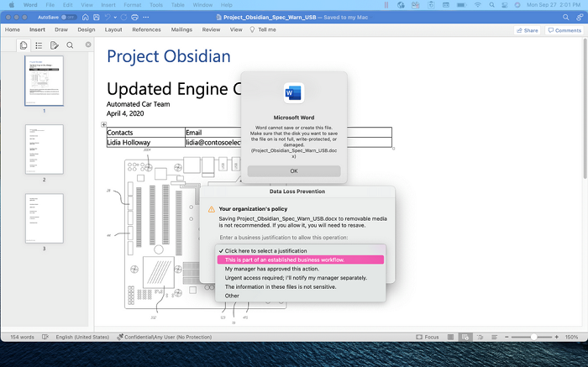Click the Home icon in the title bar
This screenshot has width=588, height=367.
(x=86, y=18)
